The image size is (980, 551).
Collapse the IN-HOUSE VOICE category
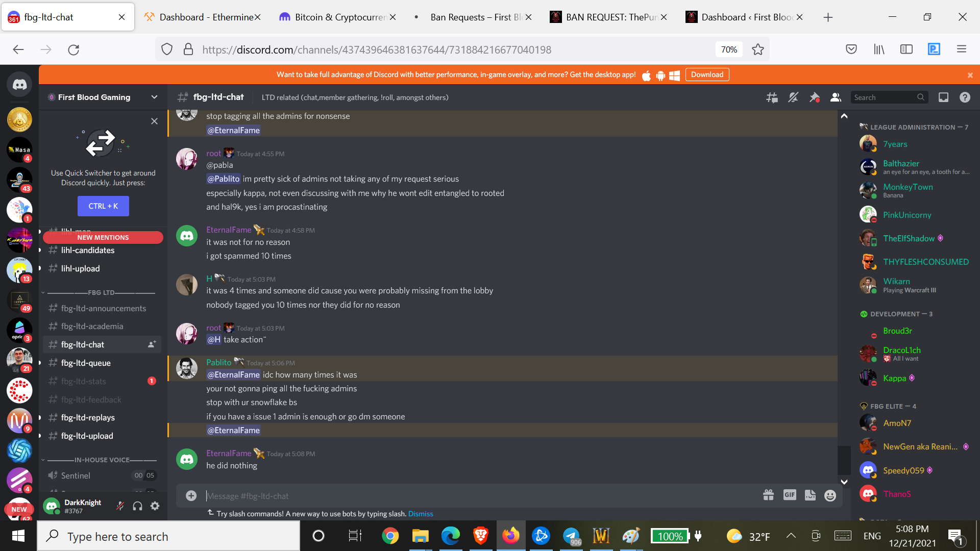pos(101,460)
